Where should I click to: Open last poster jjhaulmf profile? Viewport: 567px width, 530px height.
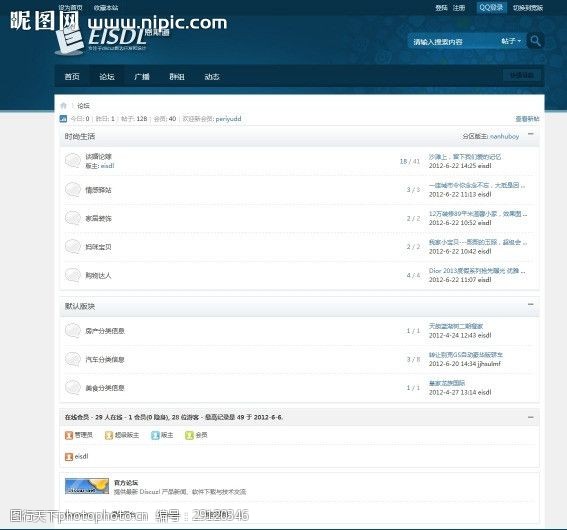[x=489, y=364]
